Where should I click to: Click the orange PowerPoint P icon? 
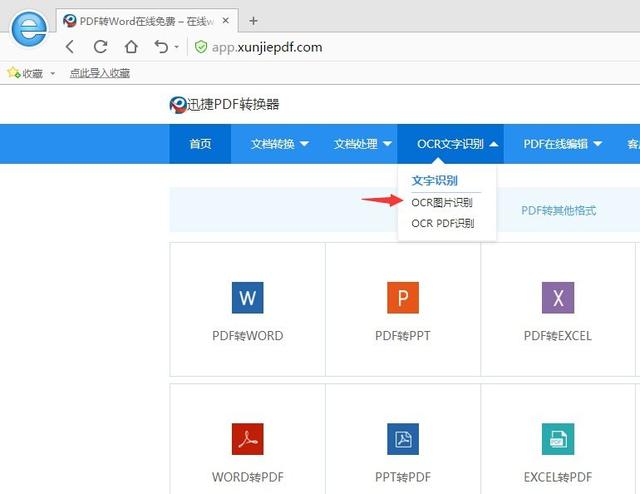[x=403, y=298]
